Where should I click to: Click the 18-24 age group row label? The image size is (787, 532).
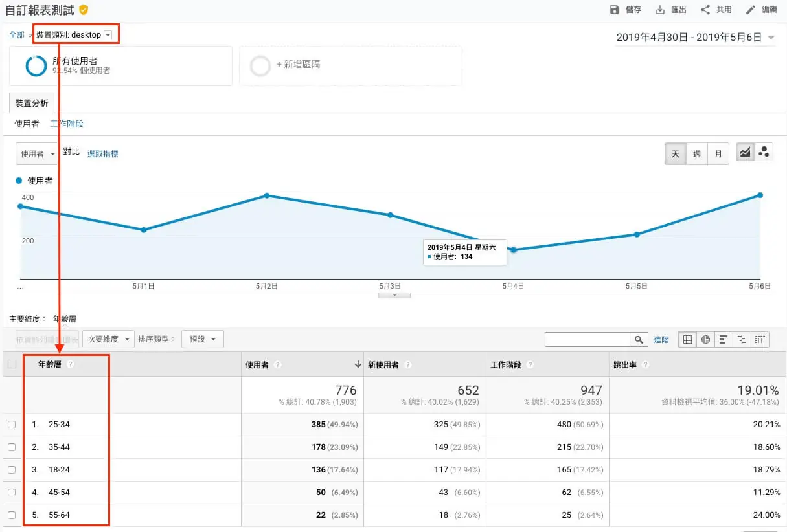(x=59, y=470)
